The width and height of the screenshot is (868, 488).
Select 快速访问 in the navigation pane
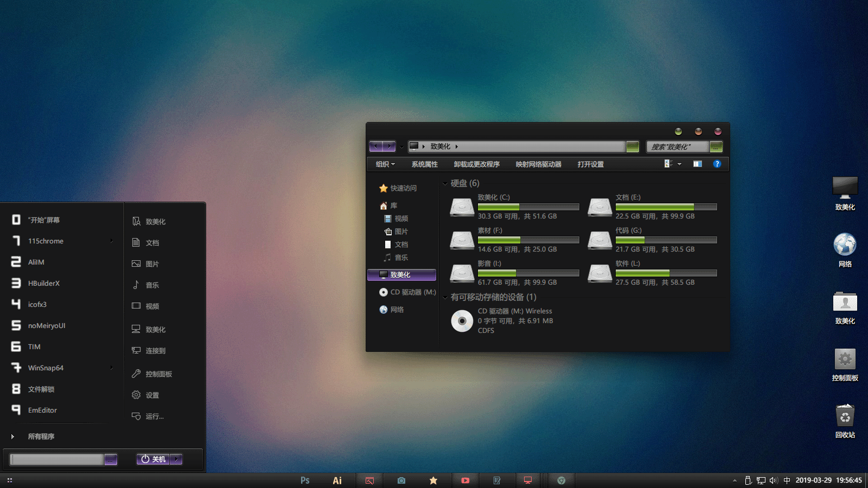403,188
